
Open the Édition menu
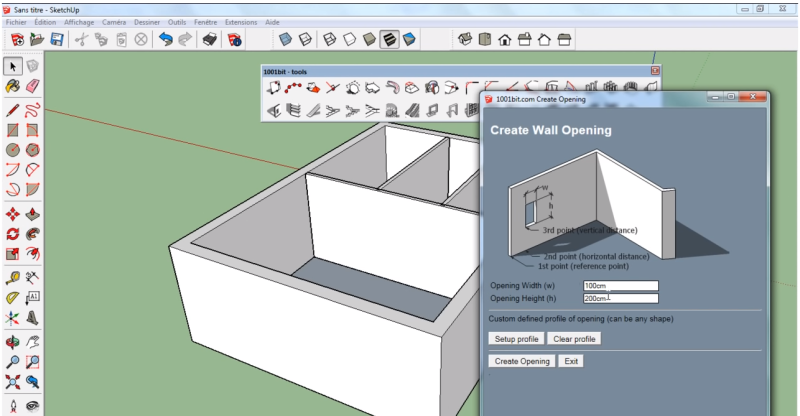click(45, 22)
